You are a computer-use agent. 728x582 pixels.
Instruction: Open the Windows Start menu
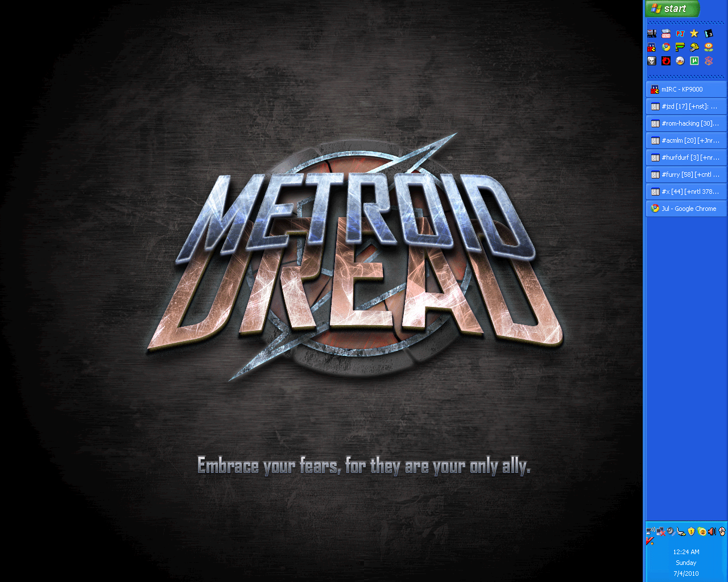point(672,9)
